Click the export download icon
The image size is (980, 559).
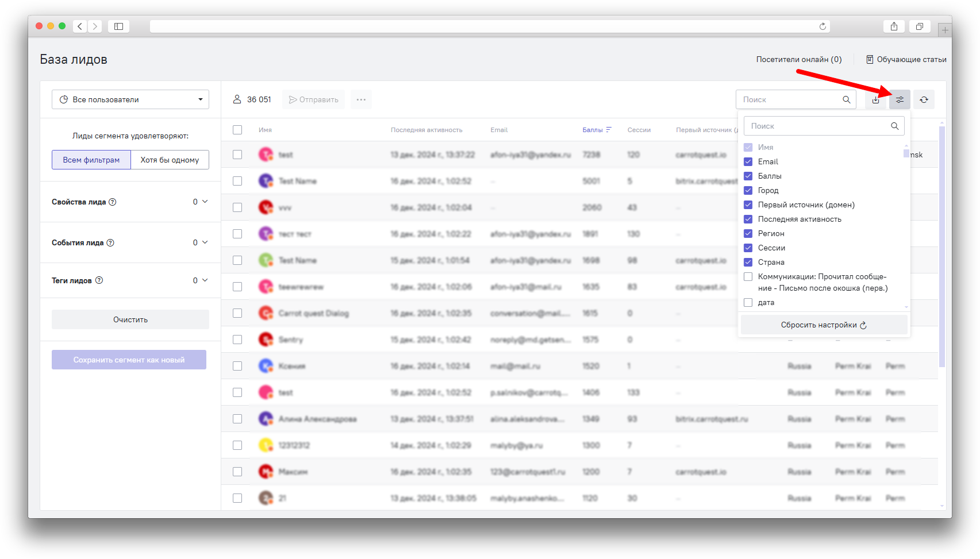[x=875, y=99]
